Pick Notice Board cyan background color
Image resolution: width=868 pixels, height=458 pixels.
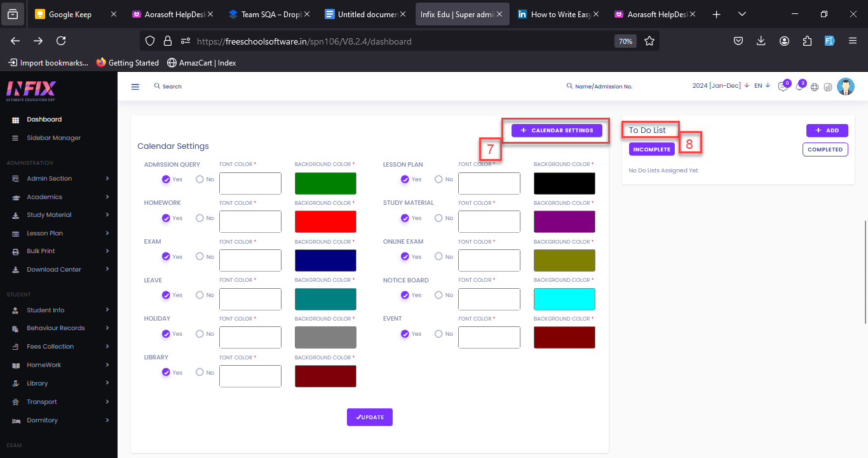[x=564, y=299]
